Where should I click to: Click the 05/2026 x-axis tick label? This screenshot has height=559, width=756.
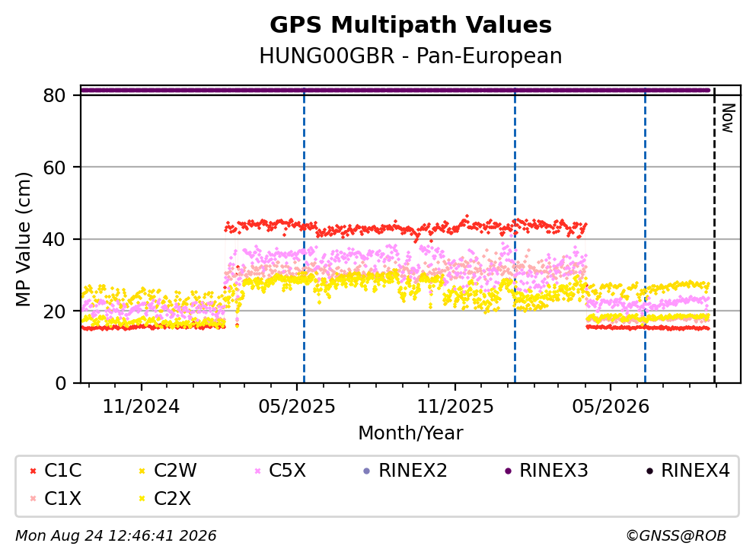pyautogui.click(x=611, y=407)
